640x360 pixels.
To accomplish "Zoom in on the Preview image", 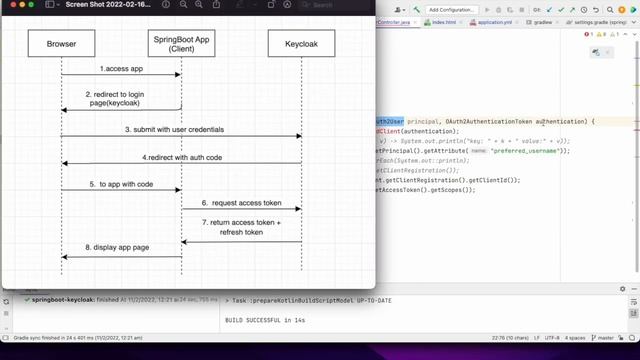I will [199, 4].
